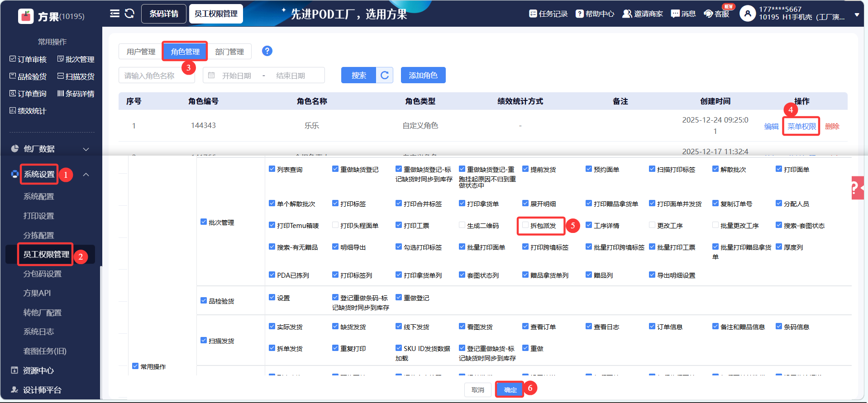The width and height of the screenshot is (868, 403).
Task: Expand the 他厂数据 sidebar menu
Action: click(x=86, y=149)
